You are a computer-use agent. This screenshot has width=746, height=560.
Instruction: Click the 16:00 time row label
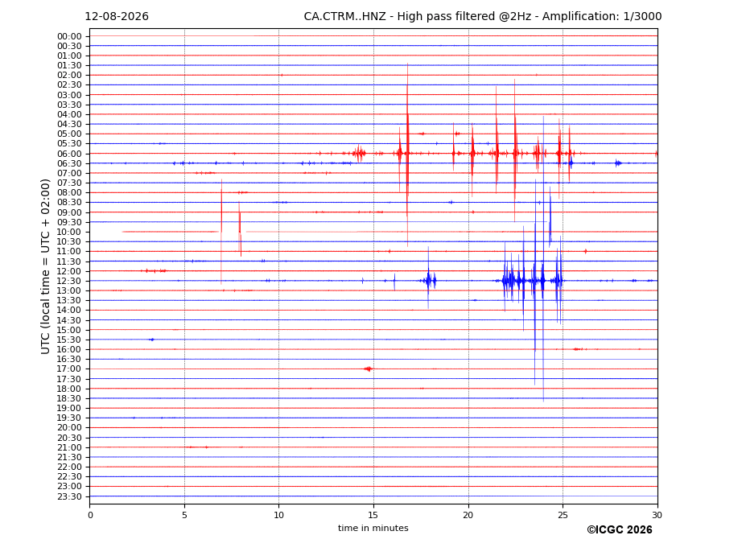click(69, 350)
